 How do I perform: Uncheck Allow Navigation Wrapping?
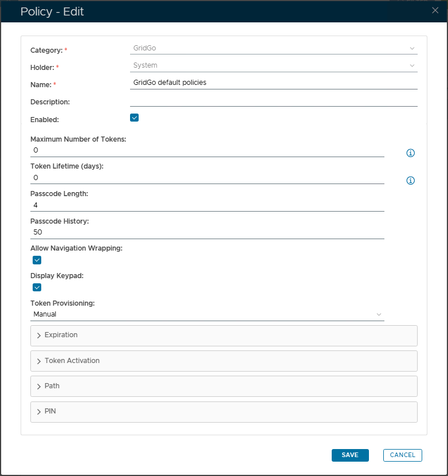37,260
